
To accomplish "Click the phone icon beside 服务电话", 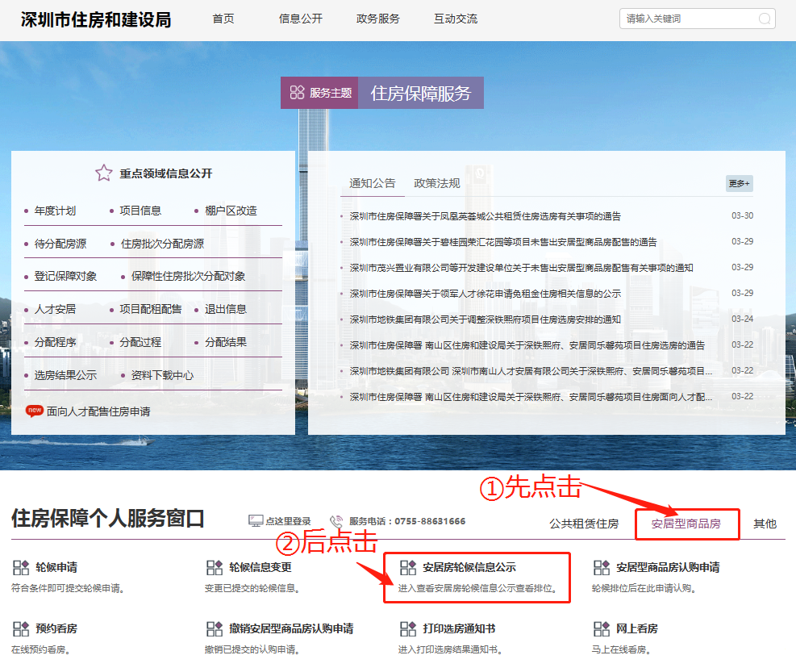I will pyautogui.click(x=336, y=522).
